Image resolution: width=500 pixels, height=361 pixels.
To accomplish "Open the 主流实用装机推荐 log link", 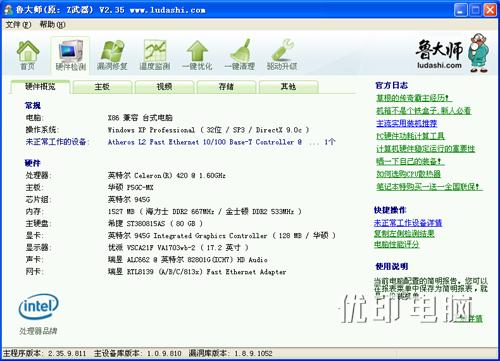I will (x=407, y=123).
